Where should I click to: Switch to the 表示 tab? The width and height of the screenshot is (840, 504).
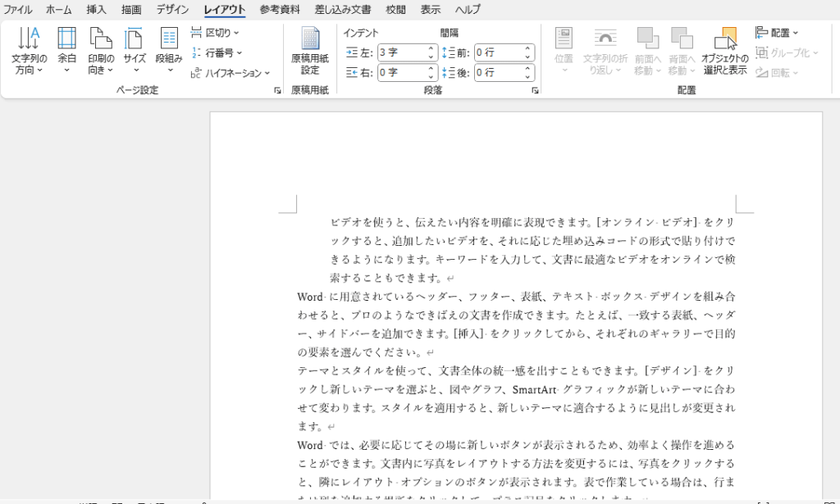[430, 10]
